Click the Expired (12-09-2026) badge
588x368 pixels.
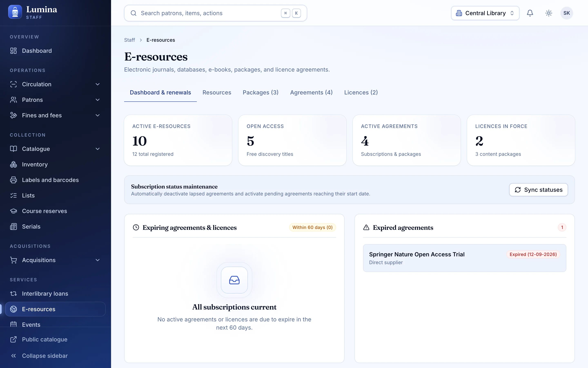click(x=533, y=254)
